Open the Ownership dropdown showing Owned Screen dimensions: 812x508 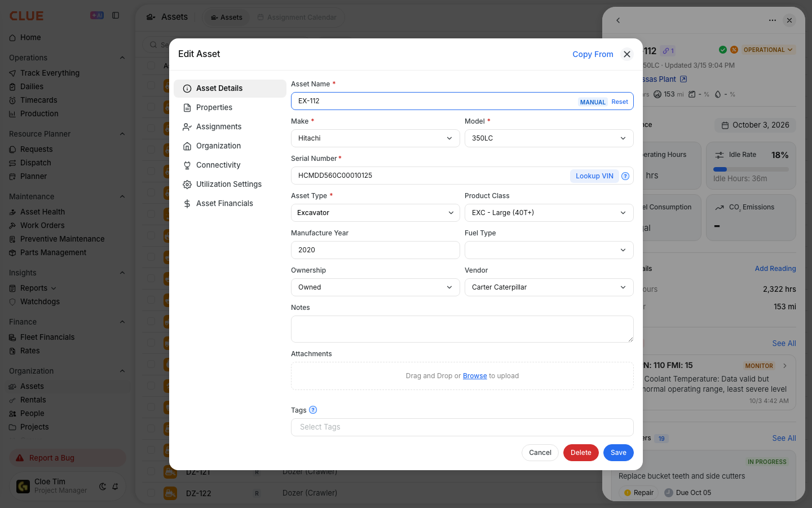376,287
